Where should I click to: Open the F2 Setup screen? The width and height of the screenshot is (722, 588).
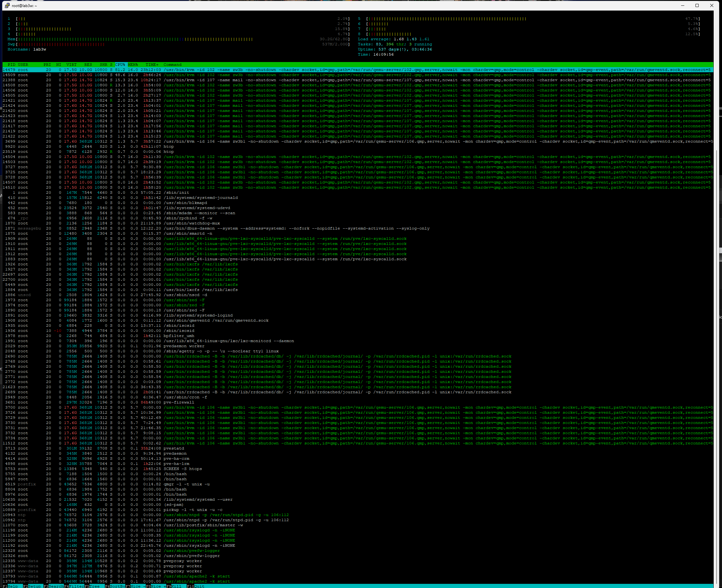(x=32, y=586)
